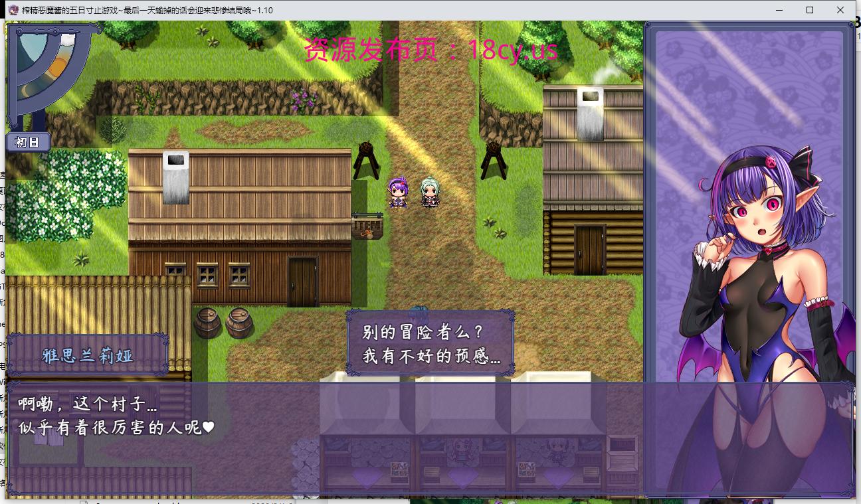Screen dimensions: 861x504
Task: Maximize the game window
Action: pyautogui.click(x=810, y=10)
